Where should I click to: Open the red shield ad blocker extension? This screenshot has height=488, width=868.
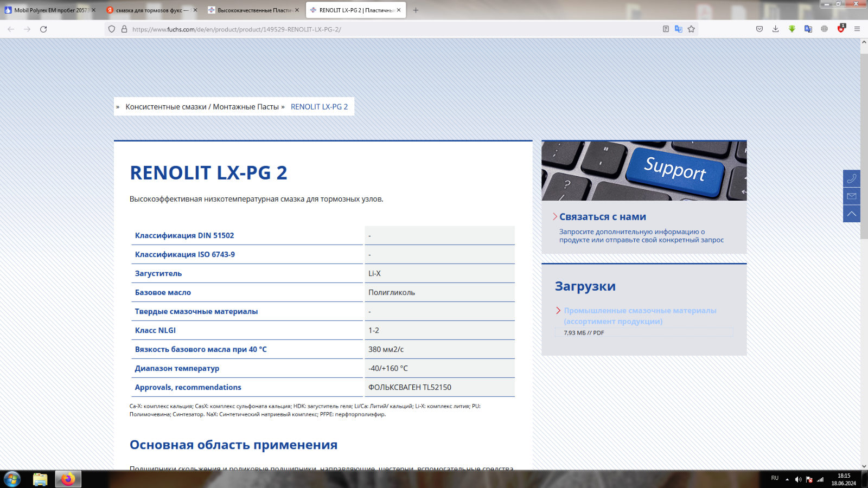tap(841, 29)
